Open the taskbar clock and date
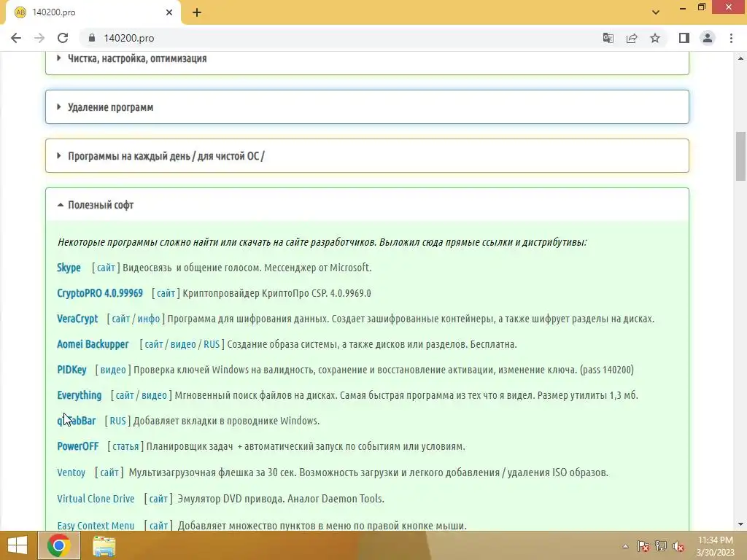The height and width of the screenshot is (560, 747). click(x=715, y=546)
